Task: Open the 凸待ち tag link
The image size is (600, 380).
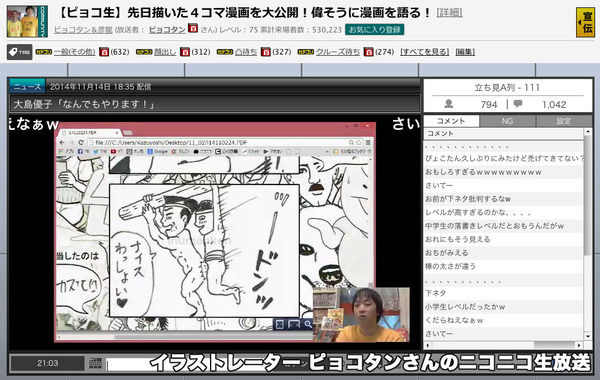Action: (246, 52)
